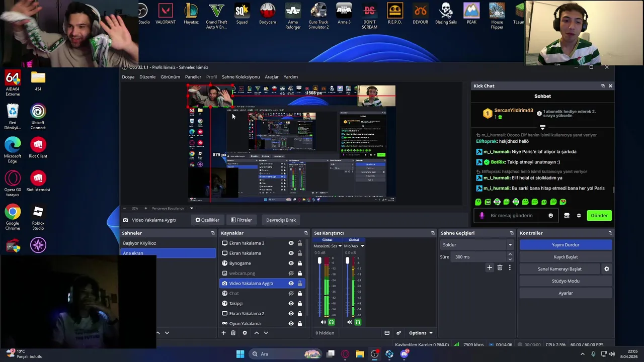Open Kick chat settings gear
644x362 pixels.
579,216
